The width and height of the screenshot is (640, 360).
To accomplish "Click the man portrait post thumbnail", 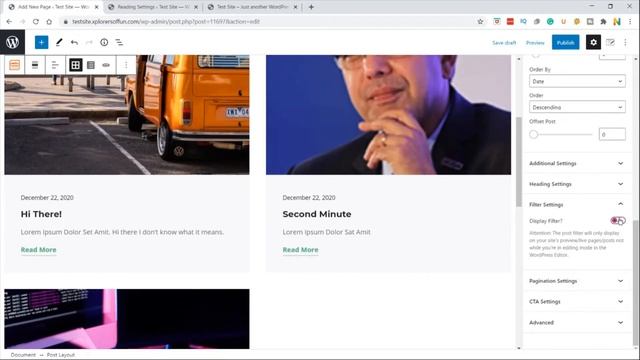I will coord(388,115).
